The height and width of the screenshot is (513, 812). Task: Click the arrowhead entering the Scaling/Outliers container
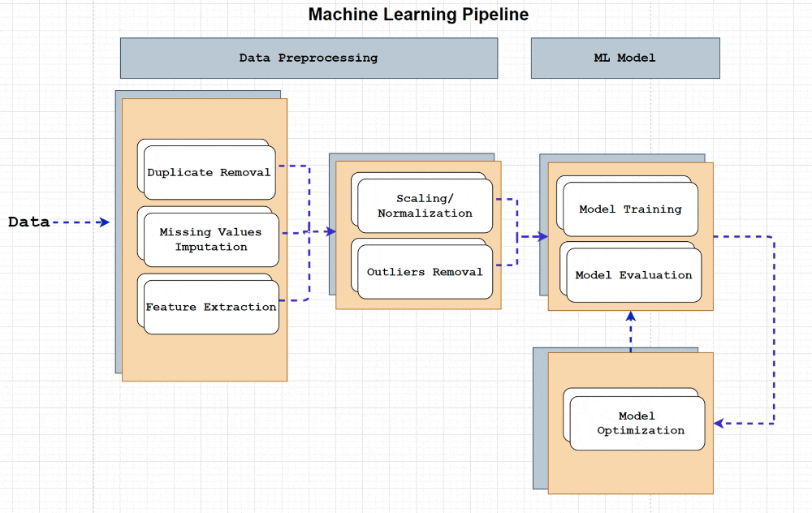pyautogui.click(x=330, y=232)
